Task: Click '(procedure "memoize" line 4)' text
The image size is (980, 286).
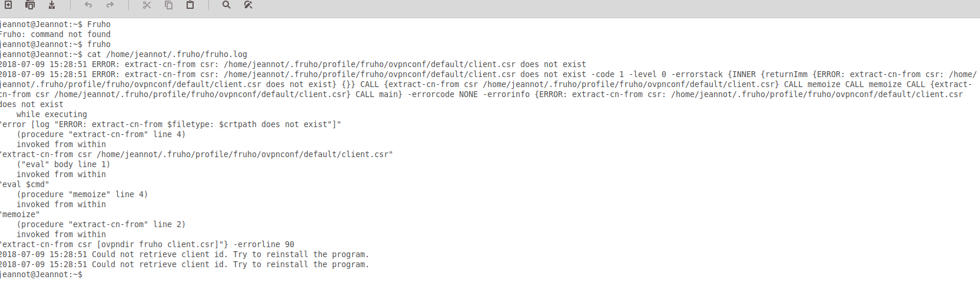Action: 82,194
